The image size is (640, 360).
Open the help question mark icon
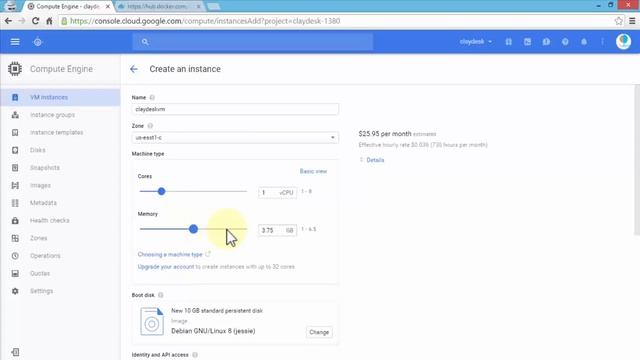(565, 42)
